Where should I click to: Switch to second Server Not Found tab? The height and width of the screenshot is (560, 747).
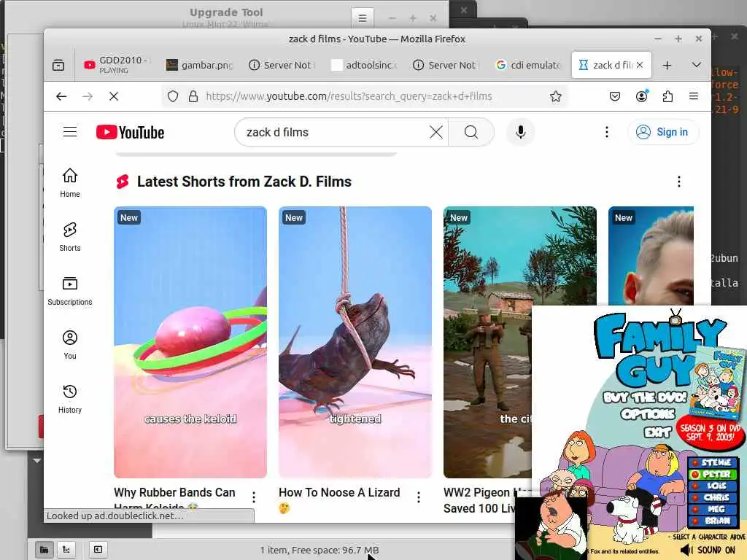coord(446,65)
